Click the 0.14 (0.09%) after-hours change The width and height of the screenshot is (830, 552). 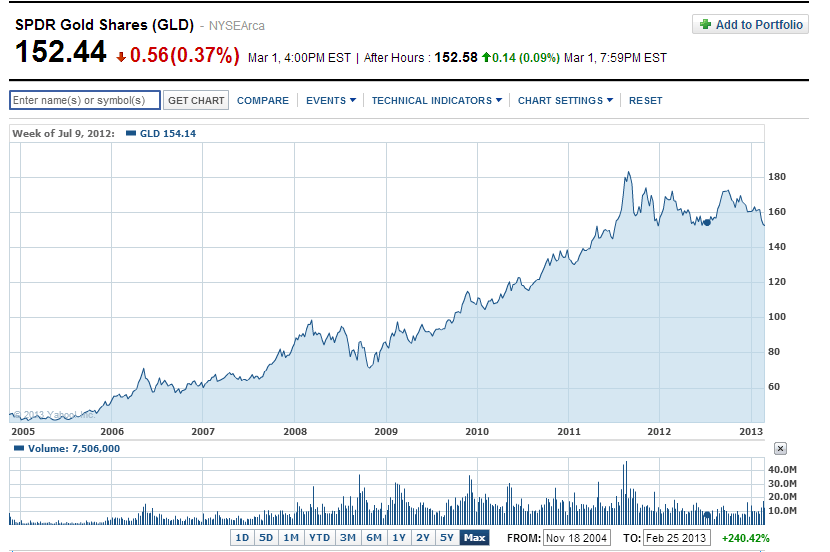tap(526, 58)
